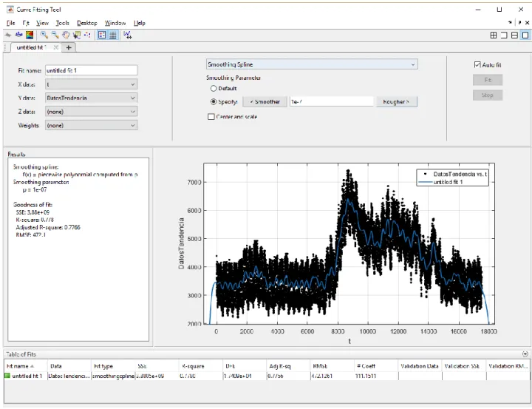This screenshot has height=409, width=532.
Task: Collapse the Table of Fits panel arrow
Action: pos(525,354)
